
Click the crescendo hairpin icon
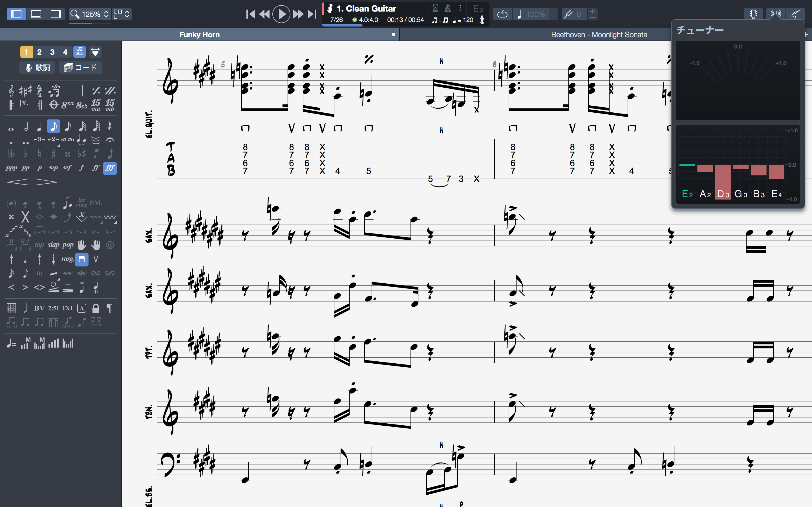pos(18,182)
